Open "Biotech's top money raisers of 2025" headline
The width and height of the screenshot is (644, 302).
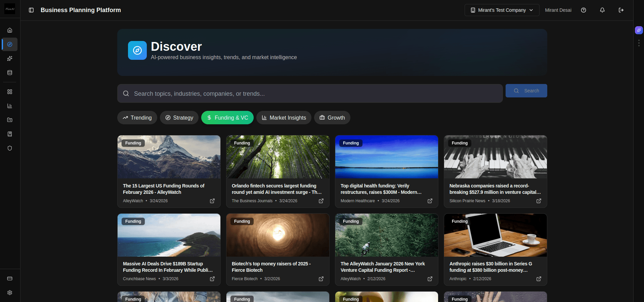tap(271, 267)
